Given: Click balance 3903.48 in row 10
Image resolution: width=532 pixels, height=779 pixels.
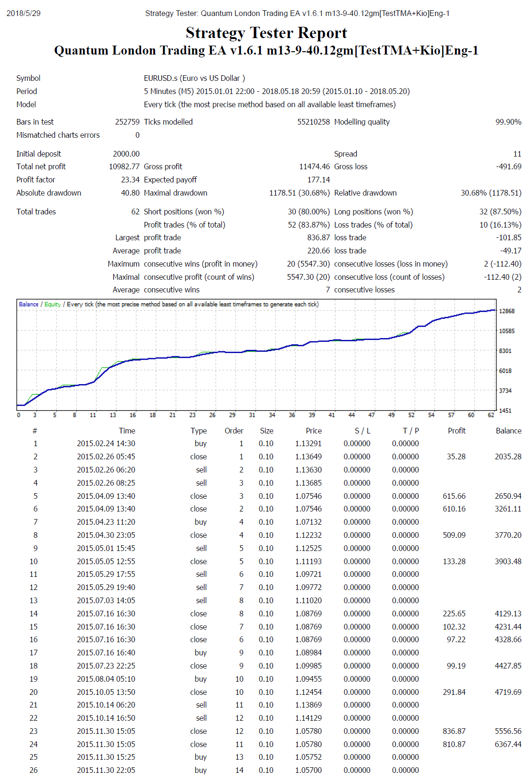Looking at the screenshot, I should (508, 561).
